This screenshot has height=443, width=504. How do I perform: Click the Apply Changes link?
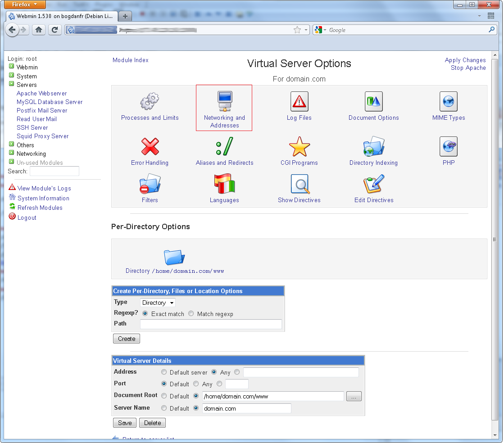[x=465, y=60]
